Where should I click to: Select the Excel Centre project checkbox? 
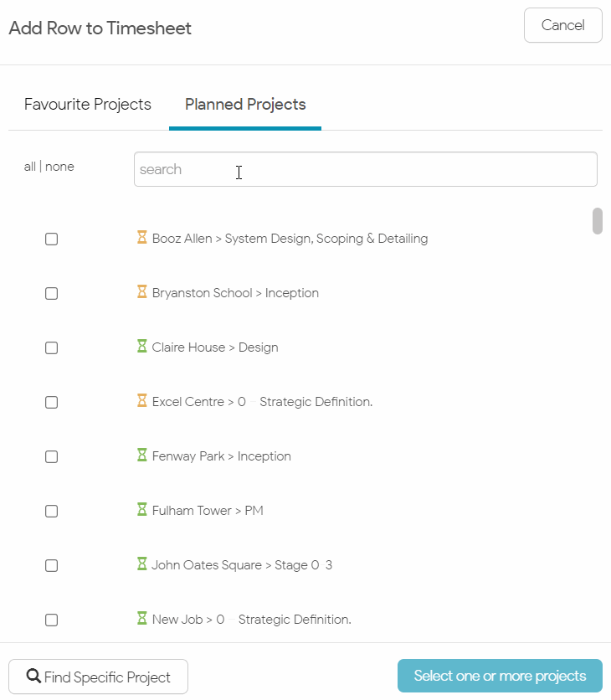coord(51,402)
